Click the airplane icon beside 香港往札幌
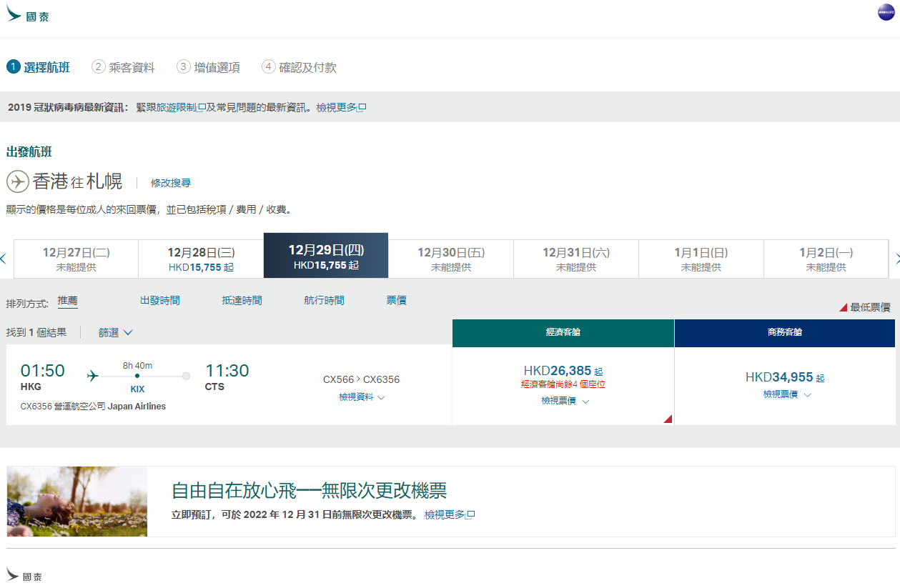Image resolution: width=900 pixels, height=588 pixels. 18,181
